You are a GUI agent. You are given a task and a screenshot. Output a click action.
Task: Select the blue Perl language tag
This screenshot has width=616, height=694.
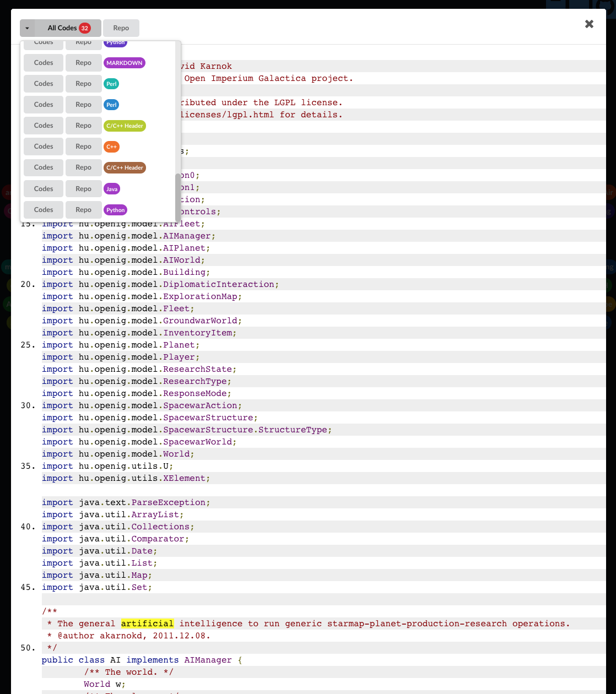[111, 105]
